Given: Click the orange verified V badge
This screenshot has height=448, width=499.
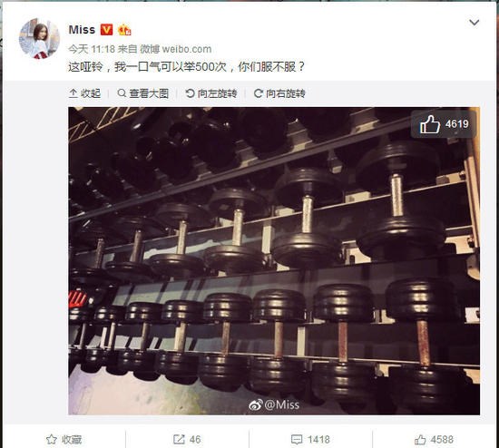Looking at the screenshot, I should (x=106, y=30).
